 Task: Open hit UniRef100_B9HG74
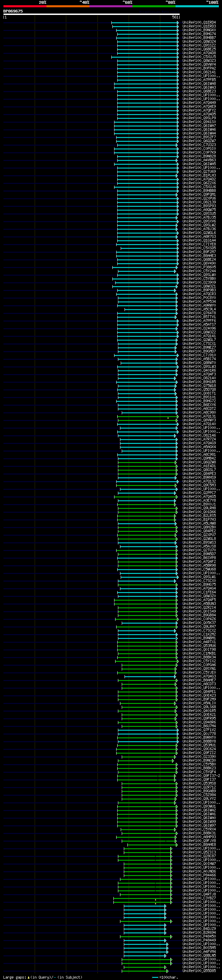[199, 34]
